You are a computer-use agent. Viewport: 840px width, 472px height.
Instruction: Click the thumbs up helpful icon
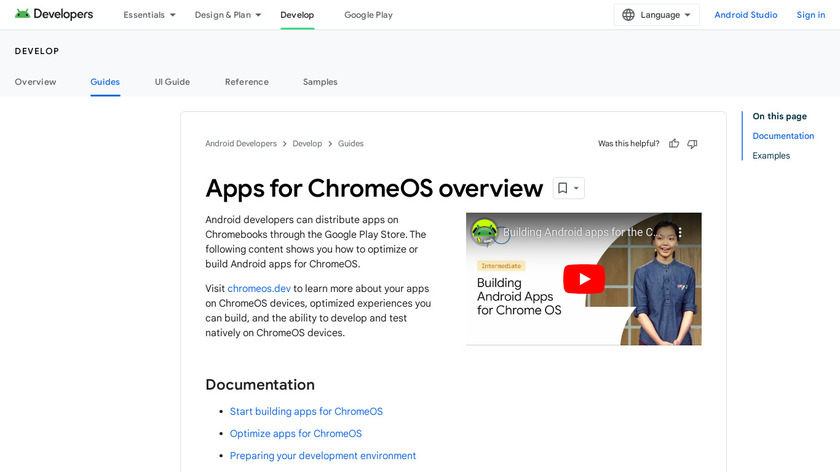tap(674, 144)
